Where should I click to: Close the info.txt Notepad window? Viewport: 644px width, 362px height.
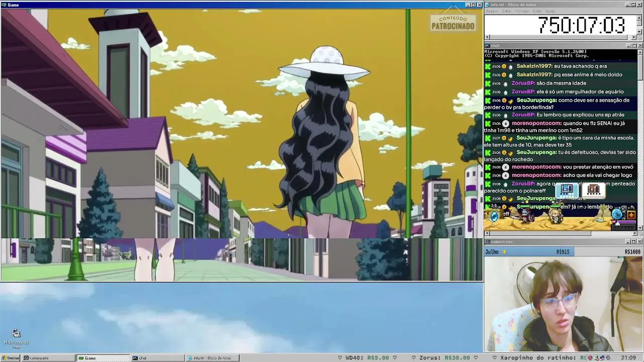(640, 5)
